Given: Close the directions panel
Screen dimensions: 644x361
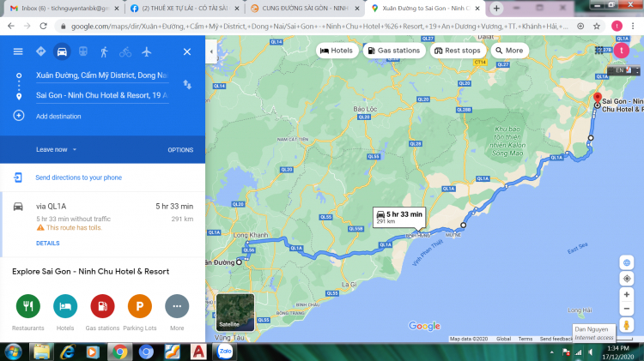Looking at the screenshot, I should click(x=187, y=51).
